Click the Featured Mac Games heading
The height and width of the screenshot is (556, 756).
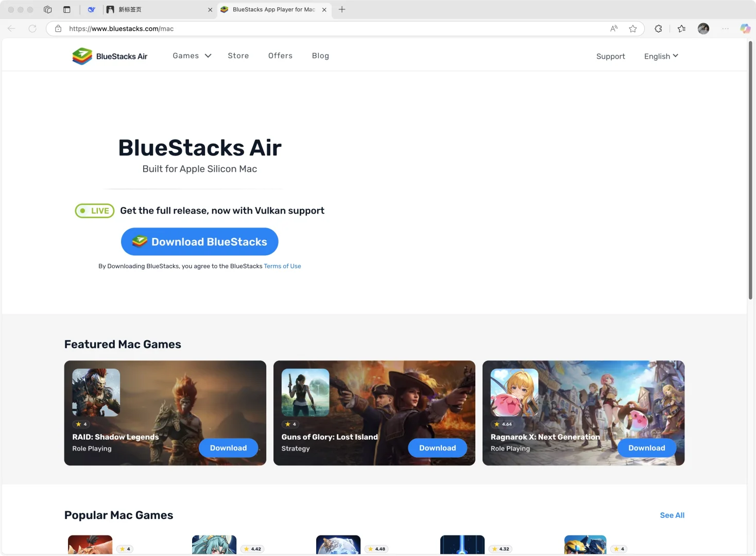[x=123, y=344]
